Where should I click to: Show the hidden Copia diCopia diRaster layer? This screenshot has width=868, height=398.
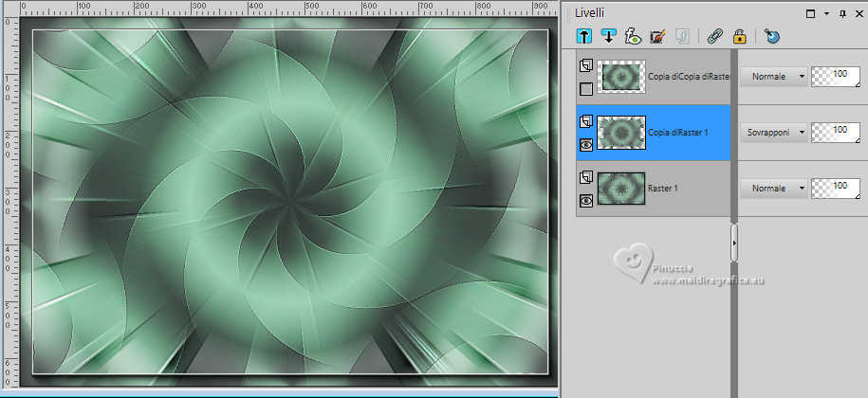(586, 88)
